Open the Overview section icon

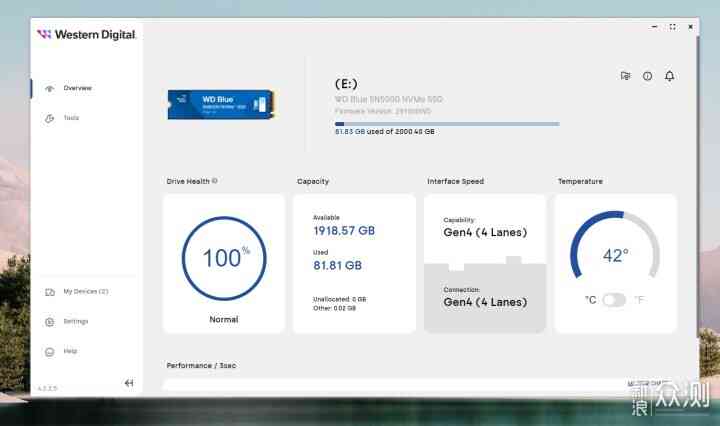point(50,88)
